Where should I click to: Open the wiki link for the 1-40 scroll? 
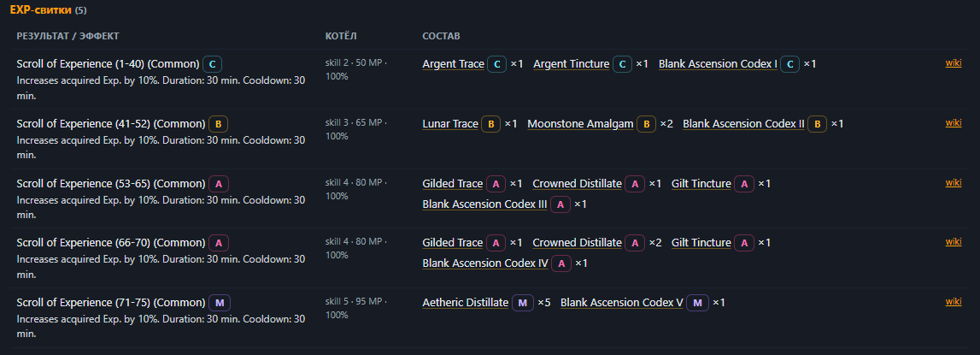954,62
